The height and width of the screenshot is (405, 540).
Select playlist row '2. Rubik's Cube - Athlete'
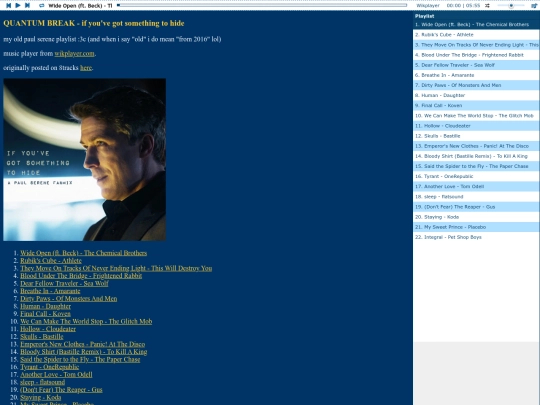[476, 34]
